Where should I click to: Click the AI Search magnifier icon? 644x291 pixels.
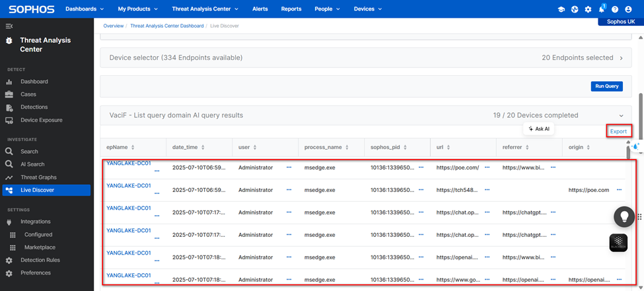(x=9, y=164)
